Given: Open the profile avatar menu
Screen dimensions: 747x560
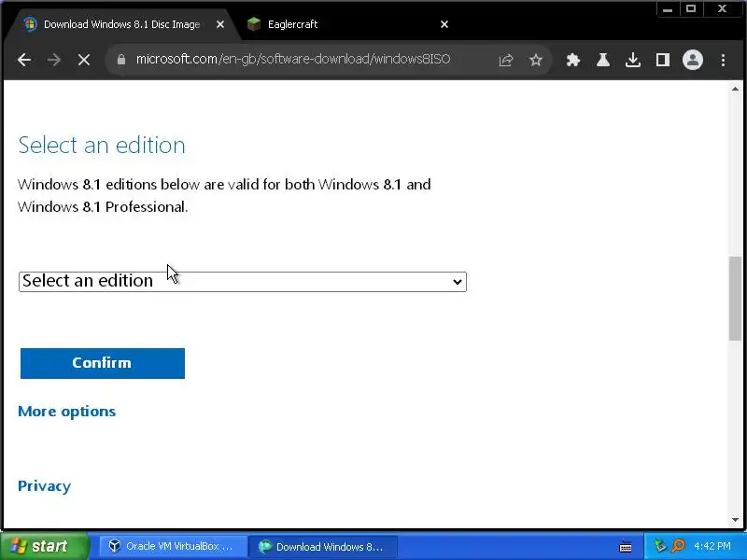Looking at the screenshot, I should point(693,60).
